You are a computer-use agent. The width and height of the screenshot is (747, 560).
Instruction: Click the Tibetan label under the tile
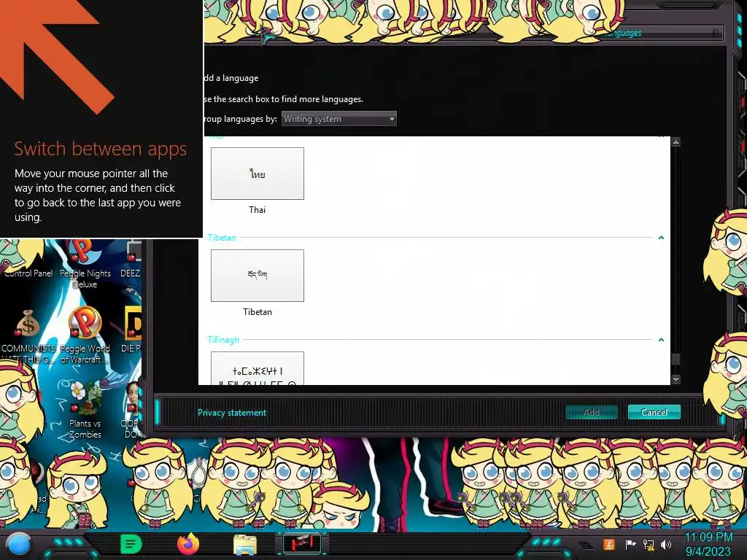258,312
